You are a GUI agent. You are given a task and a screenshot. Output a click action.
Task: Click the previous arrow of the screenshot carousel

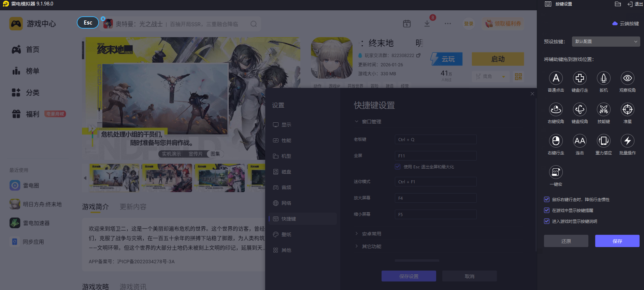[85, 178]
